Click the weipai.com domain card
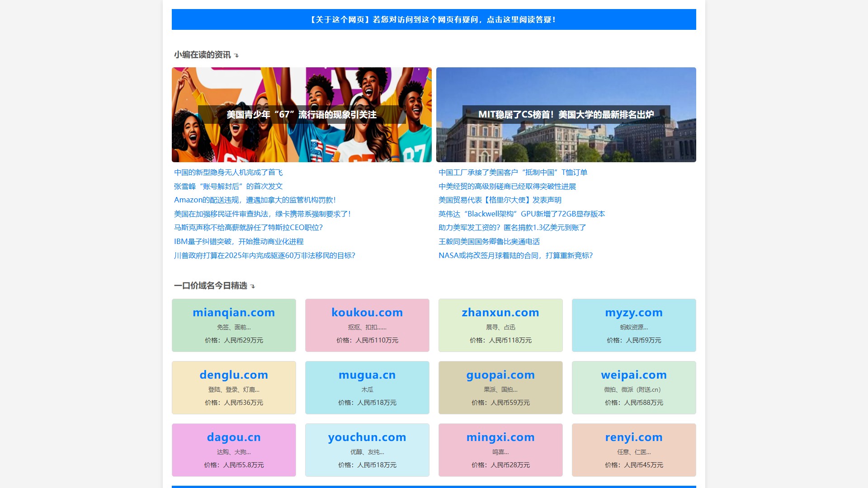Image resolution: width=868 pixels, height=488 pixels. (x=634, y=387)
